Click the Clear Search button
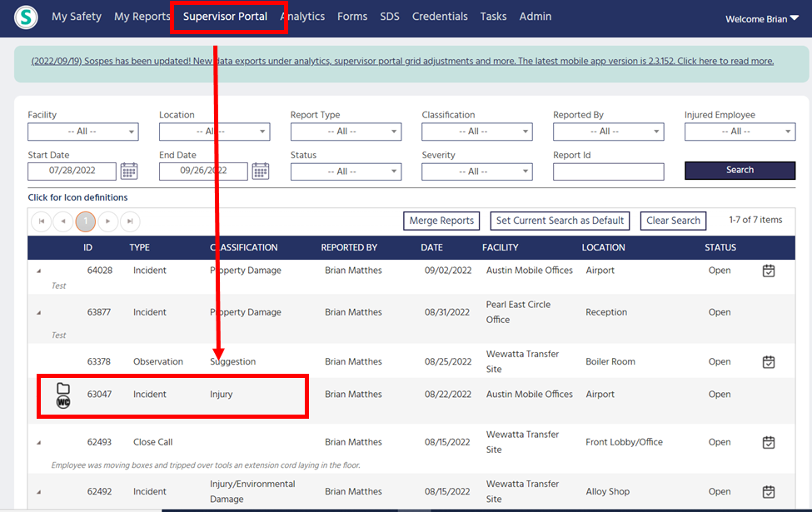Viewport: 812px width, 512px height. [x=673, y=221]
